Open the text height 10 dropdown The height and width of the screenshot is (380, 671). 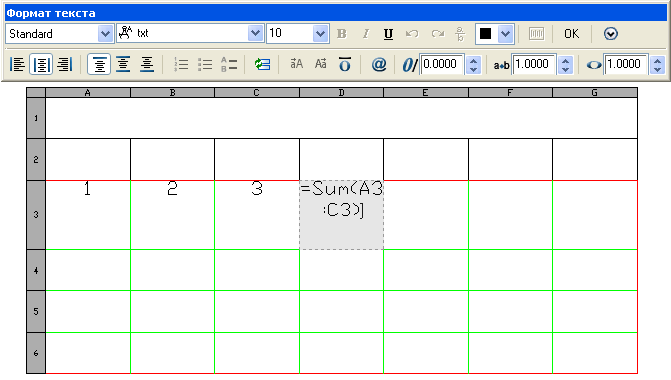pos(320,34)
